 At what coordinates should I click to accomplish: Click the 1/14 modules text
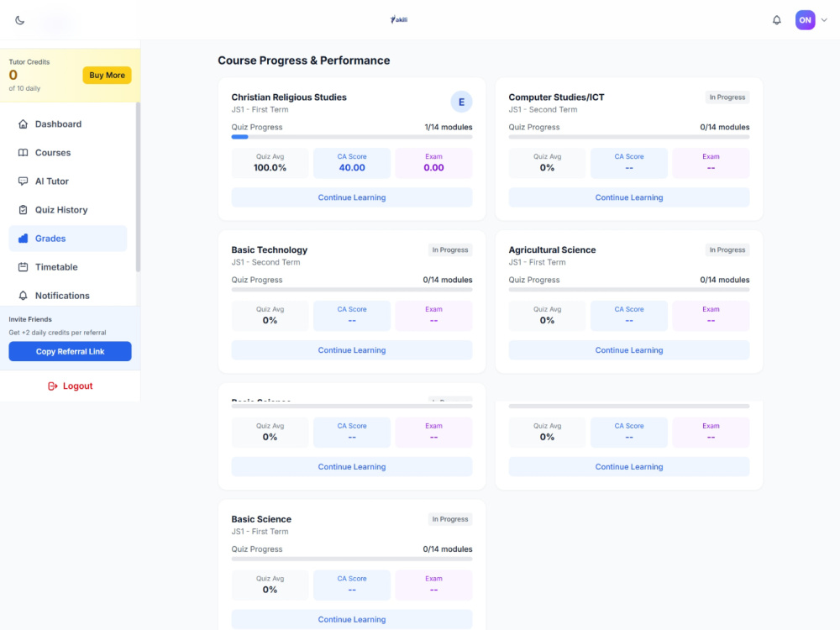point(449,127)
